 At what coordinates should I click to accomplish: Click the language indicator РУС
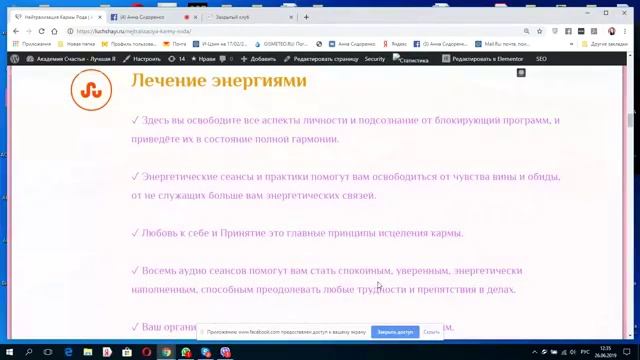click(585, 352)
